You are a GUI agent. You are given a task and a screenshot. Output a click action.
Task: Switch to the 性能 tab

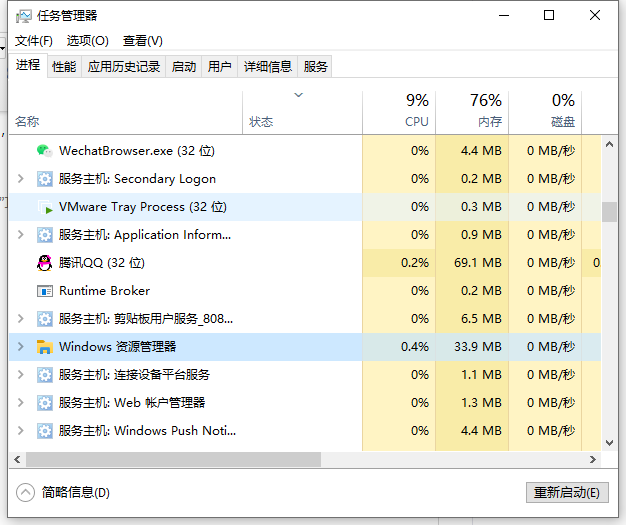click(x=64, y=67)
